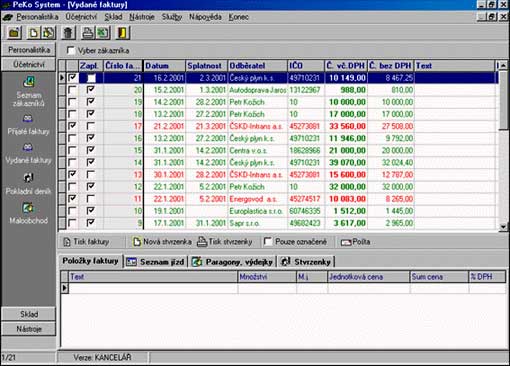The image size is (510, 366).
Task: Open the Služby menu
Action: pos(172,17)
